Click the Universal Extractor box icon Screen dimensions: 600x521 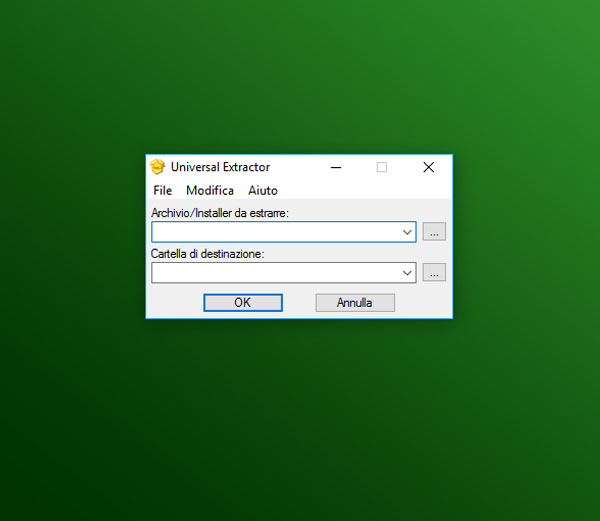point(157,167)
